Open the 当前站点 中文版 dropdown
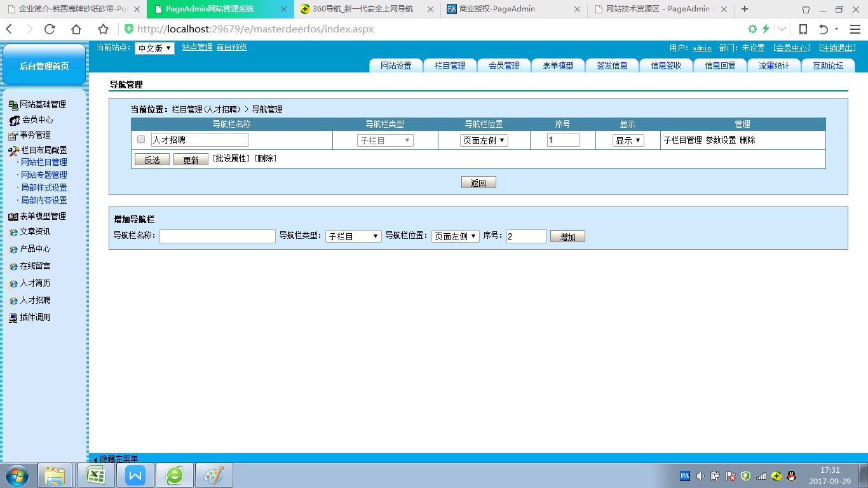Viewport: 868px width, 488px height. tap(154, 48)
